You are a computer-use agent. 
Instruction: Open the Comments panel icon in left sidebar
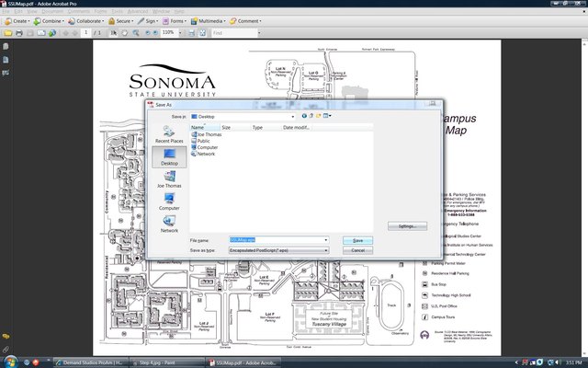point(6,336)
